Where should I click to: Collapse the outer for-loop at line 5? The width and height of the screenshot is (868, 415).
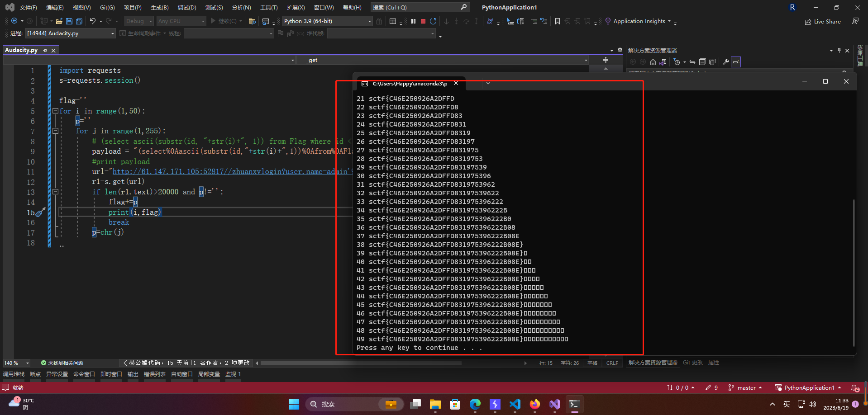(x=55, y=111)
